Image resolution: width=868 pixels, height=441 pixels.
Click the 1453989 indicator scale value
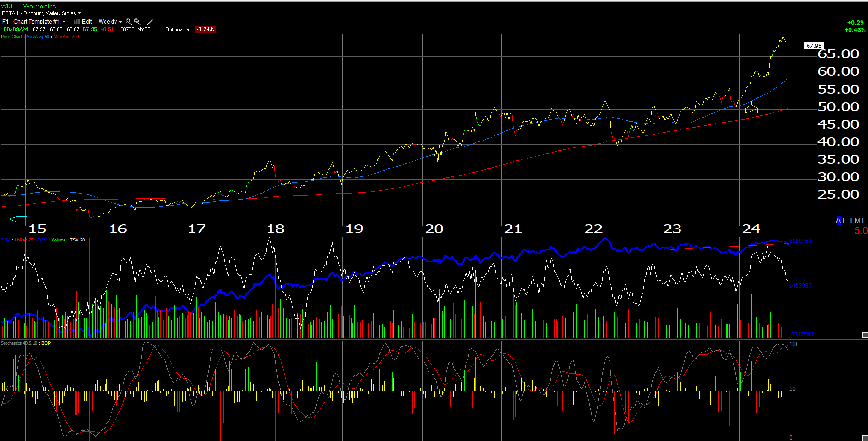800,286
